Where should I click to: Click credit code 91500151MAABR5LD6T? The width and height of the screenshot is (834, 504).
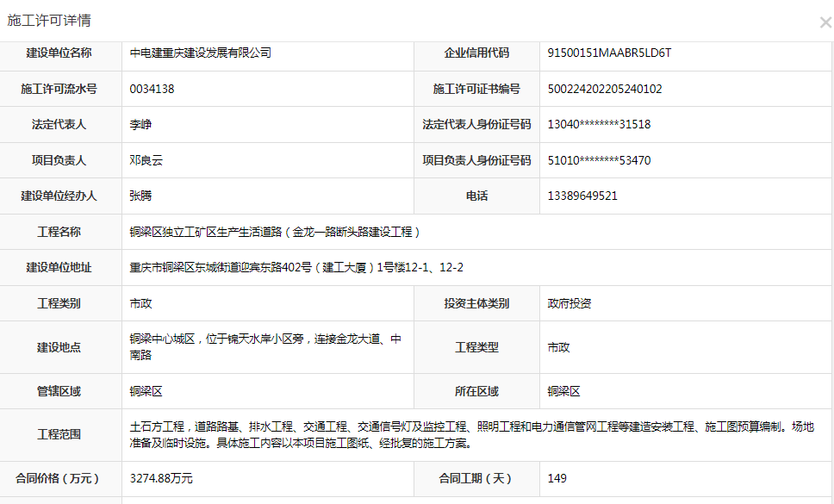(x=608, y=53)
